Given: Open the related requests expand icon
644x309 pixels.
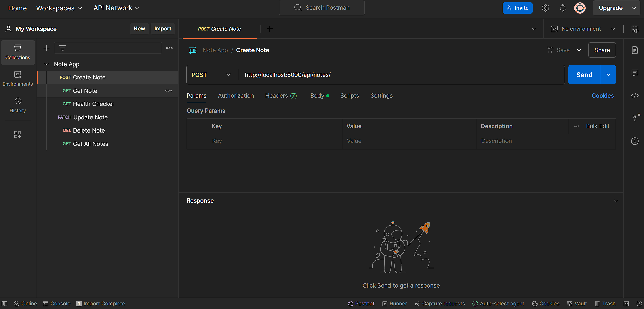Looking at the screenshot, I should (635, 118).
